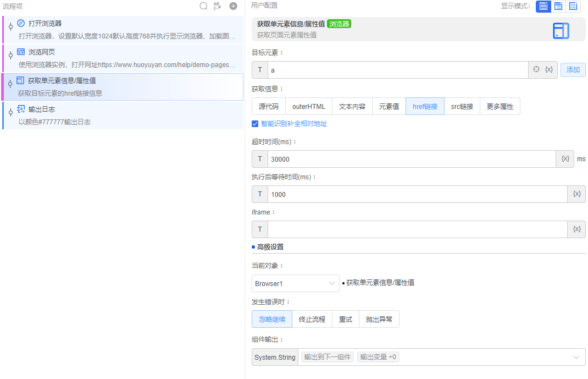
Task: Click the plus icon to add a component
Action: pos(232,6)
